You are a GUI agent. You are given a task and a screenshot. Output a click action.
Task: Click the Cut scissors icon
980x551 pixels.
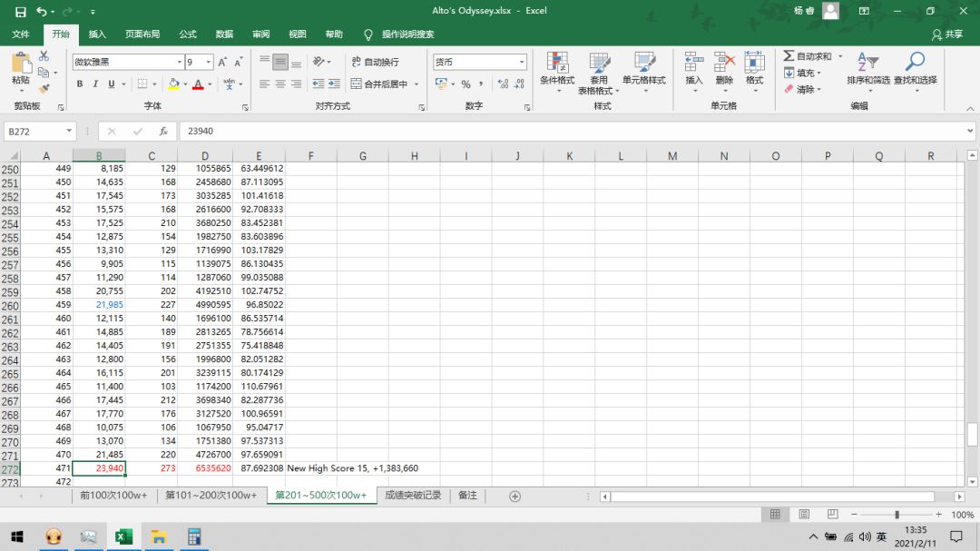pyautogui.click(x=44, y=56)
